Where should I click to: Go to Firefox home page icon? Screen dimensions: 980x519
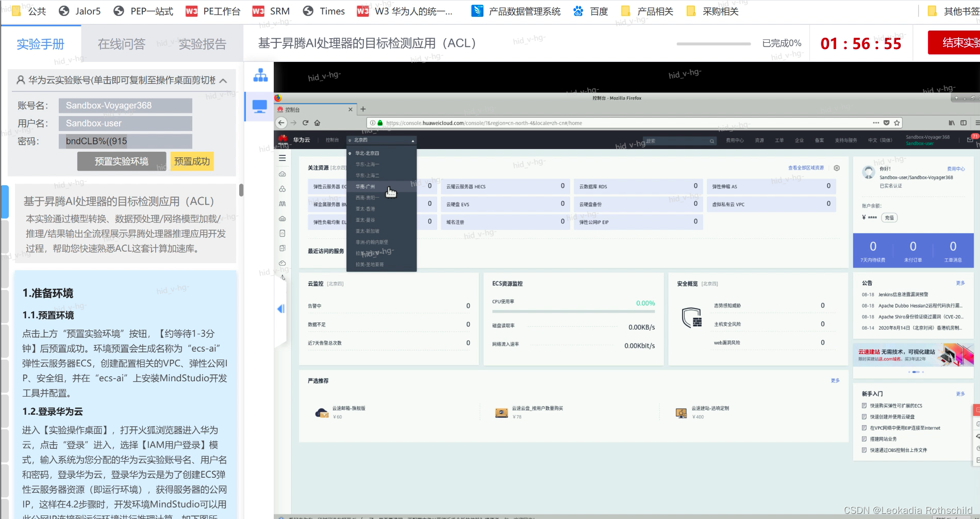click(x=317, y=123)
